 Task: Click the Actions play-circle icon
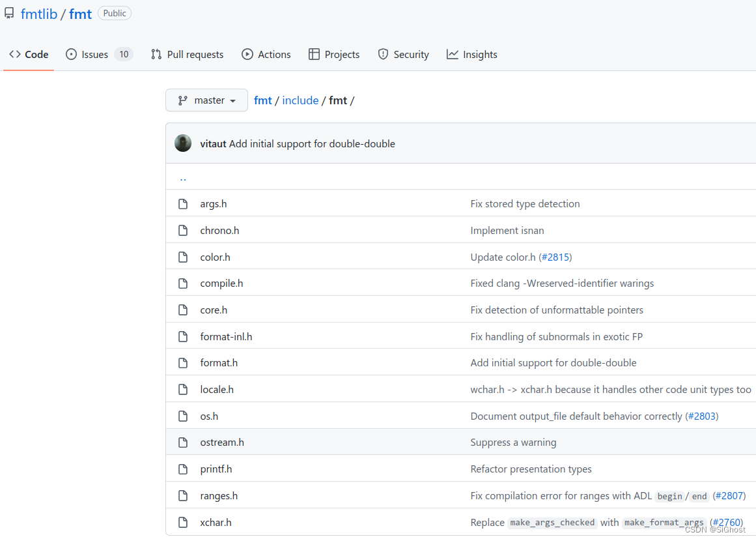coord(248,54)
